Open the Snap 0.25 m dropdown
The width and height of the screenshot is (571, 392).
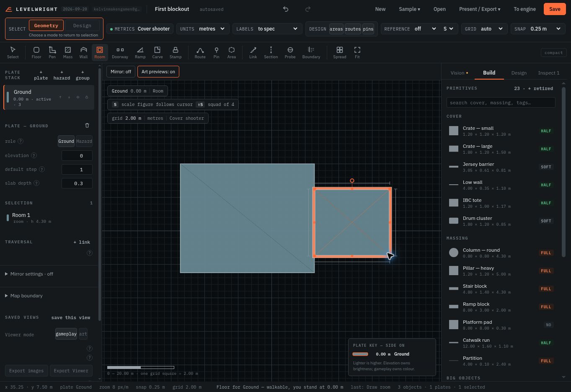[x=538, y=28]
